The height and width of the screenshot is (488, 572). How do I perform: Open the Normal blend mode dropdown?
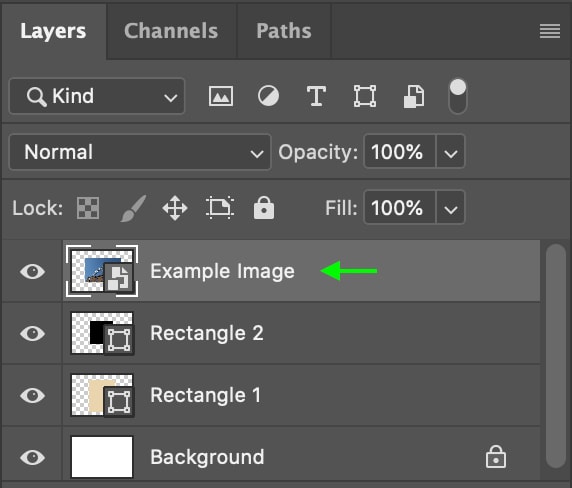140,152
